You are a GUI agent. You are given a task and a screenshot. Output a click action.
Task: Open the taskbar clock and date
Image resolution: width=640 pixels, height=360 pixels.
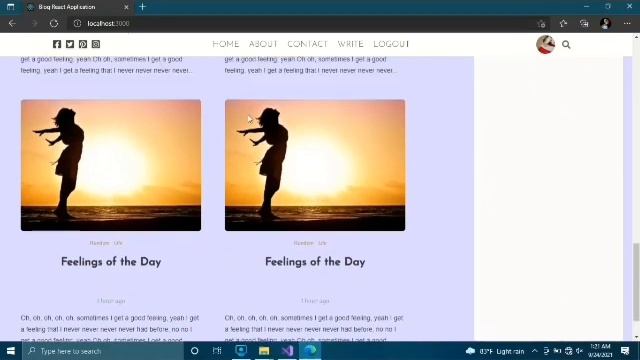[600, 351]
